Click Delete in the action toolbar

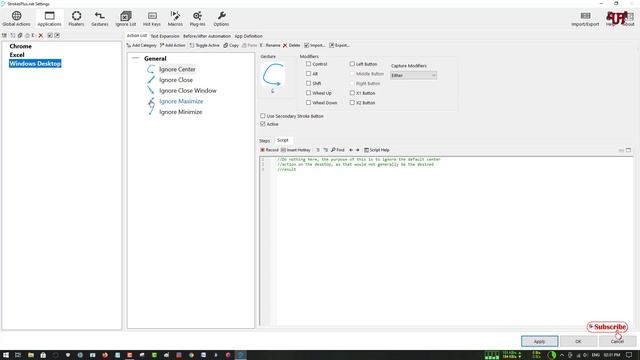coord(291,45)
